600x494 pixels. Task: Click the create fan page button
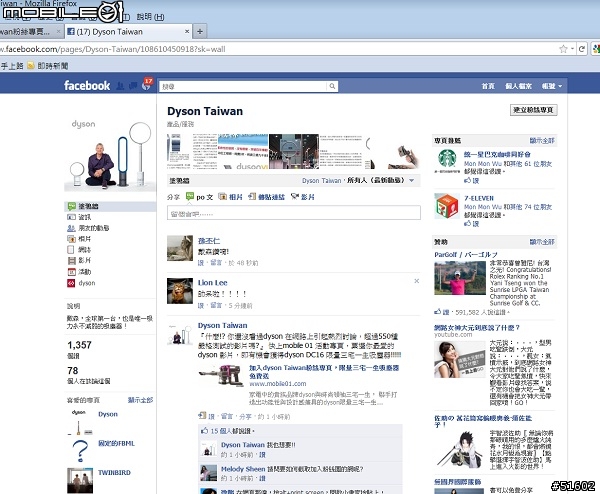(x=533, y=110)
